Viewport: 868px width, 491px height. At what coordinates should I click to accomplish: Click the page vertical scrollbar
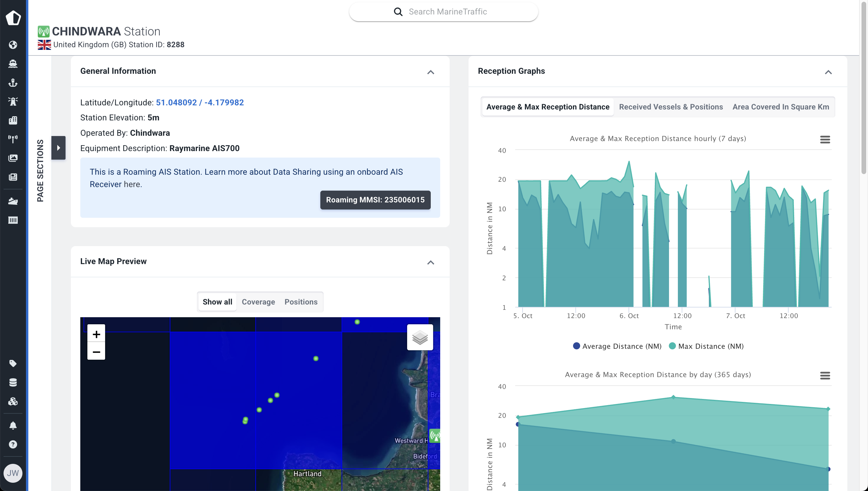864,88
